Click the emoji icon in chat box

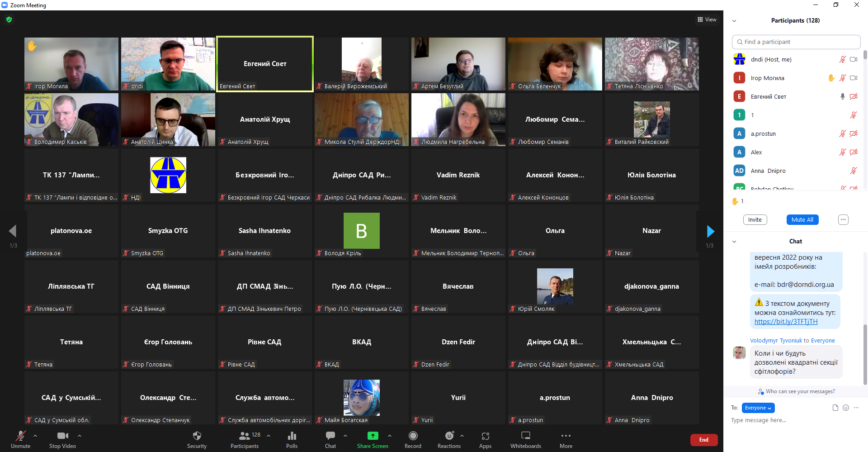(846, 408)
